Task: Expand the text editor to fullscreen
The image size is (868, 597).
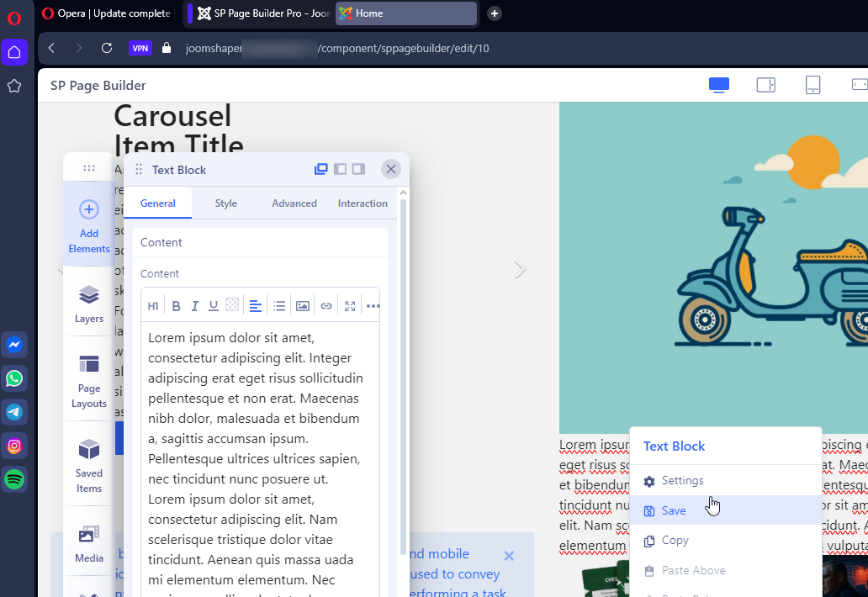Action: click(x=350, y=306)
